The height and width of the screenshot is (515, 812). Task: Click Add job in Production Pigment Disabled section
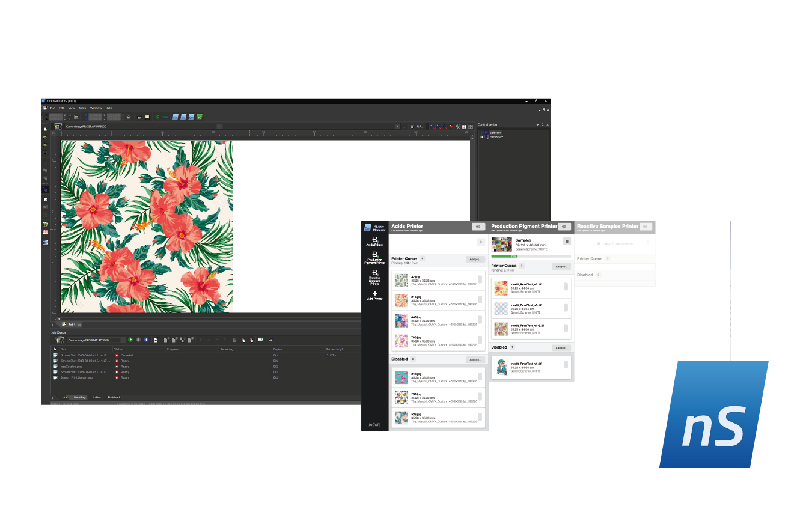pos(561,347)
